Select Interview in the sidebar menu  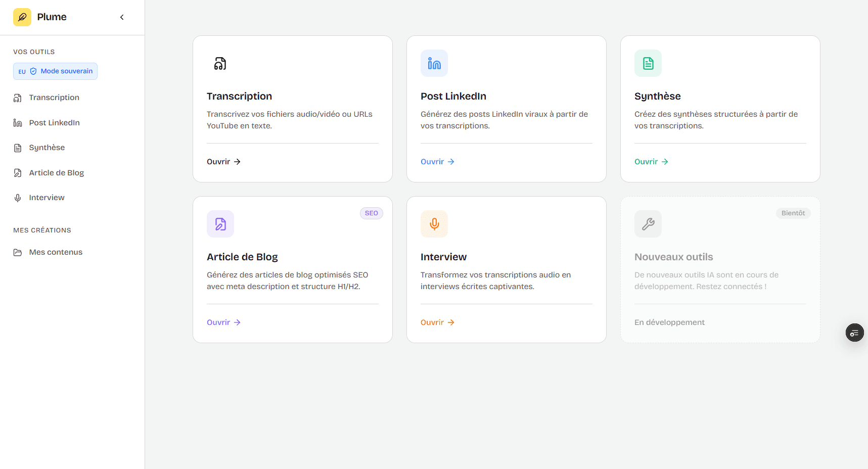click(46, 197)
